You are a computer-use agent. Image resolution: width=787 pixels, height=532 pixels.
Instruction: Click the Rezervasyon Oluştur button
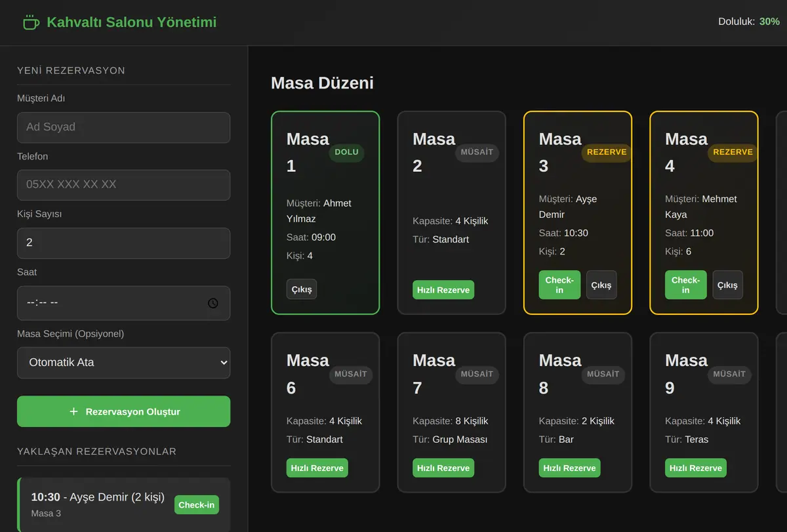[123, 411]
